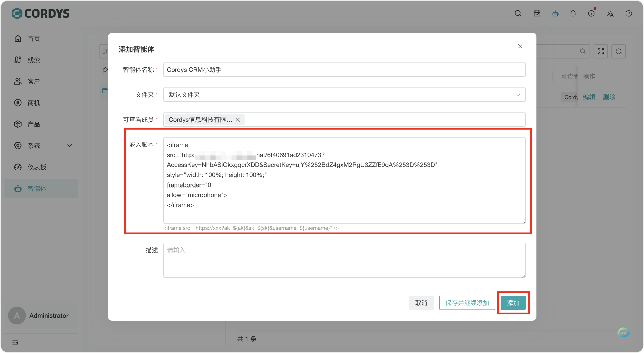
Task: Open 仪表板 in sidebar menu
Action: pos(37,167)
